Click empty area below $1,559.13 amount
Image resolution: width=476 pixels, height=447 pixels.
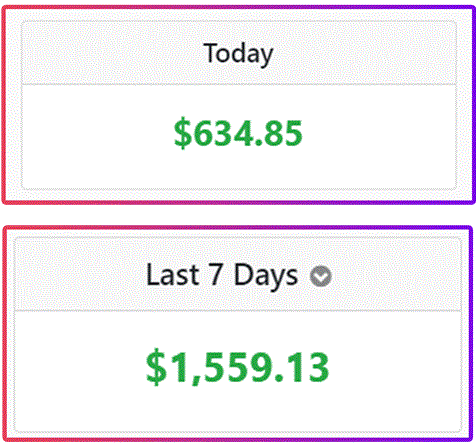point(238,410)
